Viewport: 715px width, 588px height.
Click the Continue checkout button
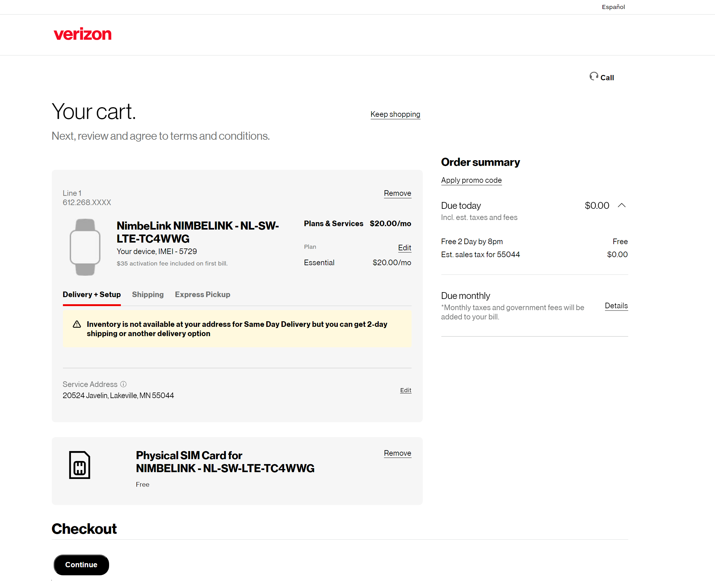pyautogui.click(x=81, y=565)
